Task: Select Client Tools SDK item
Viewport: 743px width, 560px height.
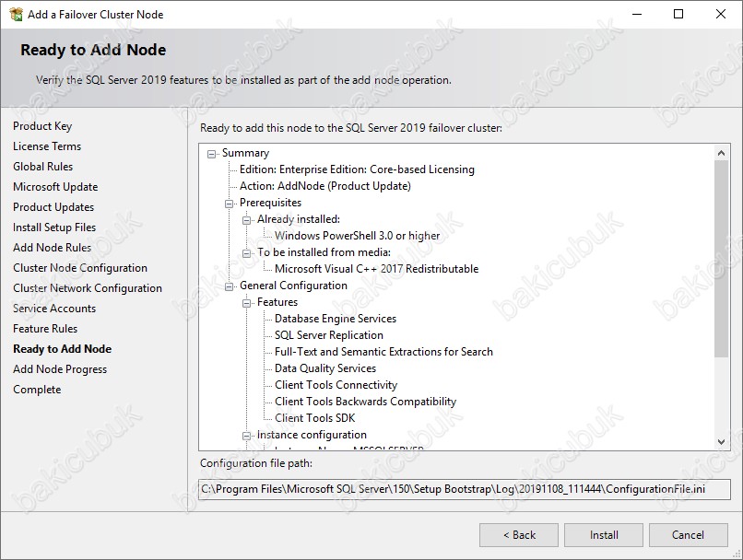Action: 314,418
